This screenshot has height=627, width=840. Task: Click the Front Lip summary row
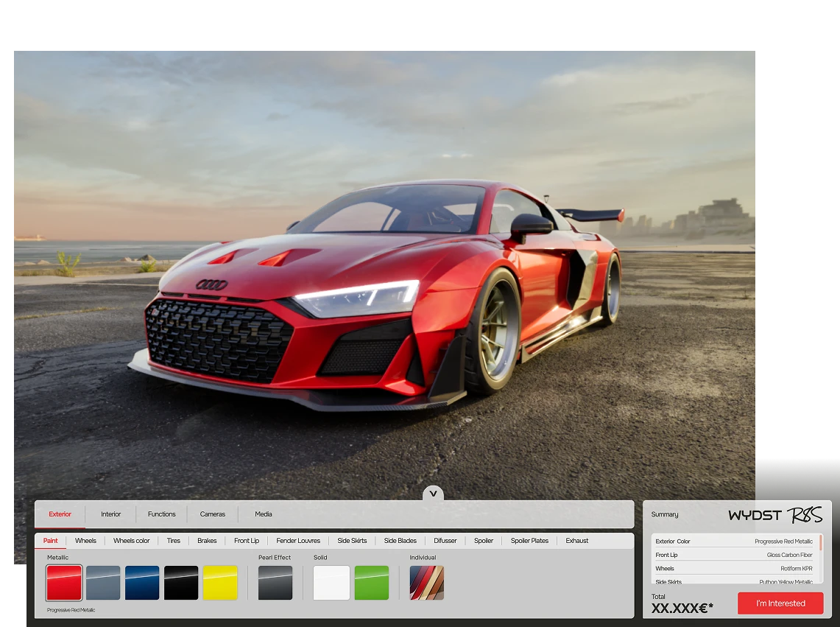734,555
